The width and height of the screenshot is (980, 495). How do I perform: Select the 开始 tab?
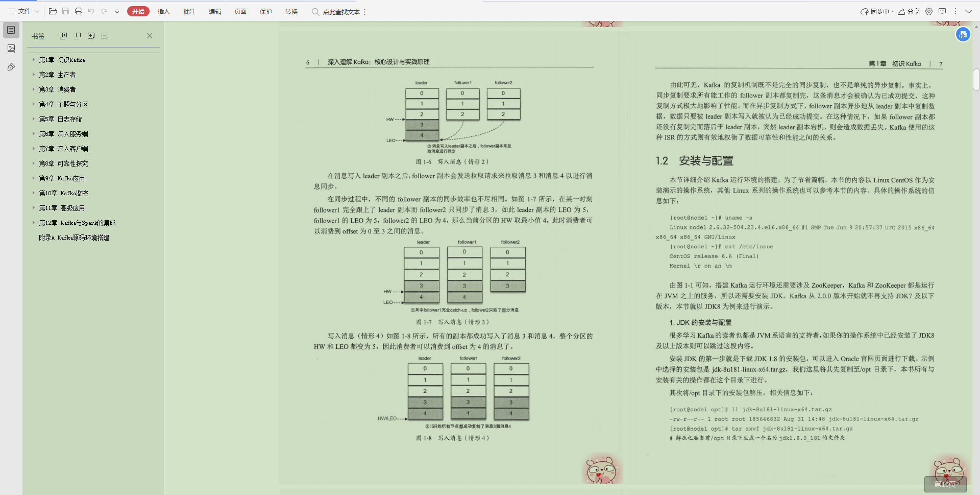(x=138, y=11)
